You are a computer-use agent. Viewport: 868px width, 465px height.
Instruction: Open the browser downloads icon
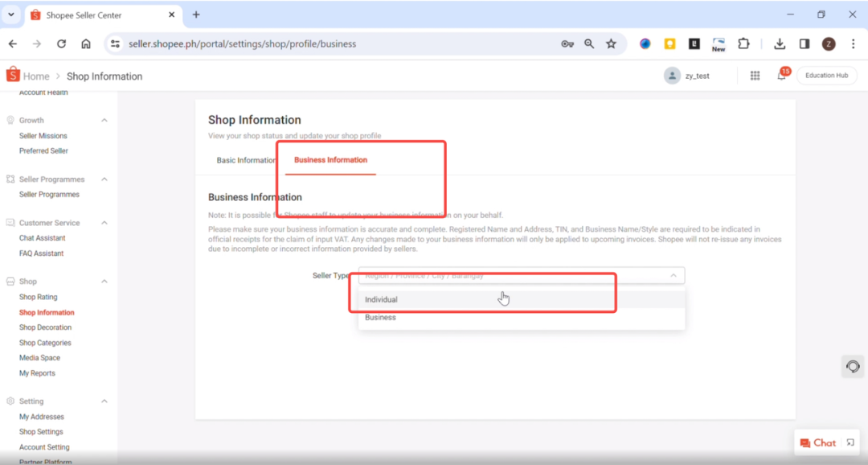pos(779,44)
